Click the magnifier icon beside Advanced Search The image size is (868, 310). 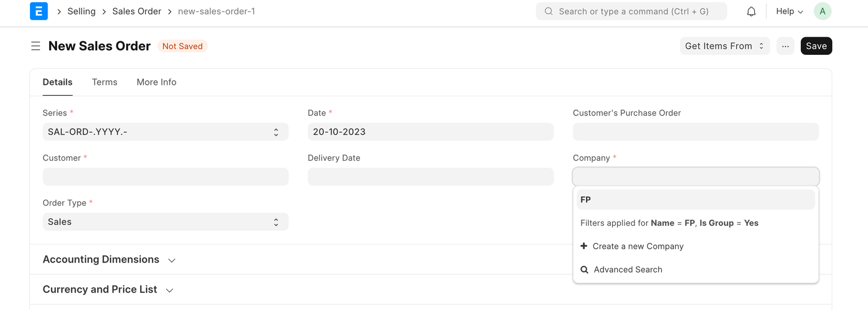[584, 270]
